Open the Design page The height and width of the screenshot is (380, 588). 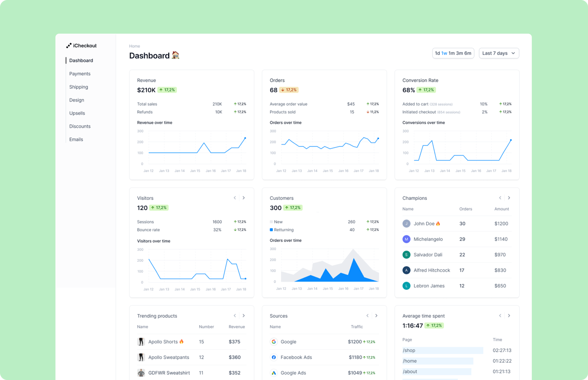(76, 100)
